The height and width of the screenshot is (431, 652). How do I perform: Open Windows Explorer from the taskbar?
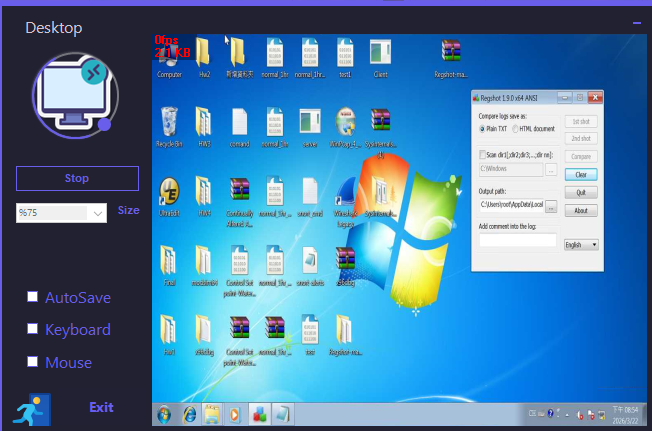click(x=212, y=413)
